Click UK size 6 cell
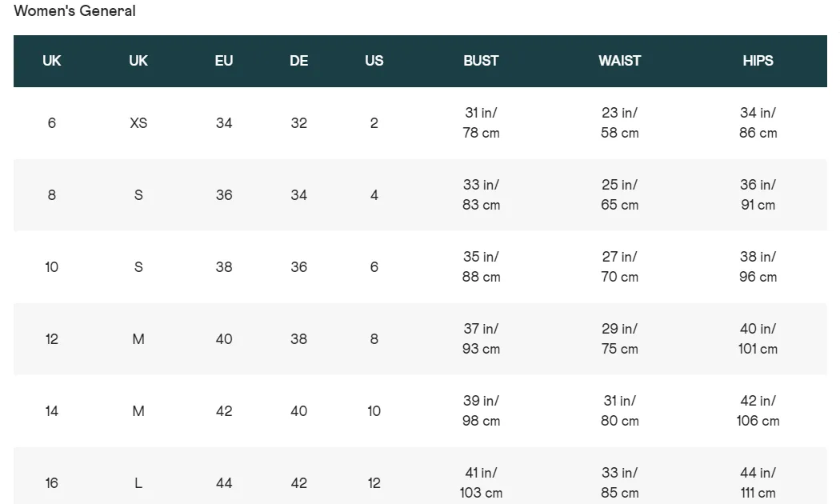 coord(51,122)
